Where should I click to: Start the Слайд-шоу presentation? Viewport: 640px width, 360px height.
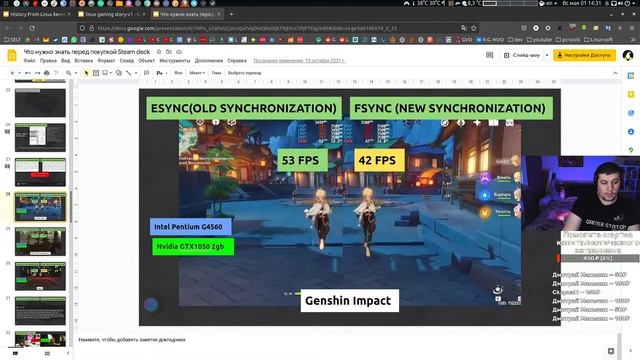click(522, 55)
